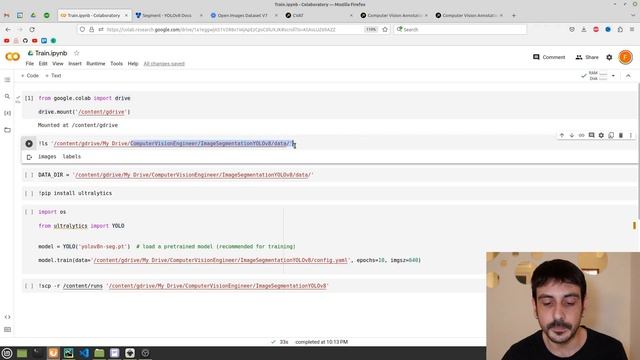Open the cell's editor settings gear
The height and width of the screenshot is (360, 640).
601,135
